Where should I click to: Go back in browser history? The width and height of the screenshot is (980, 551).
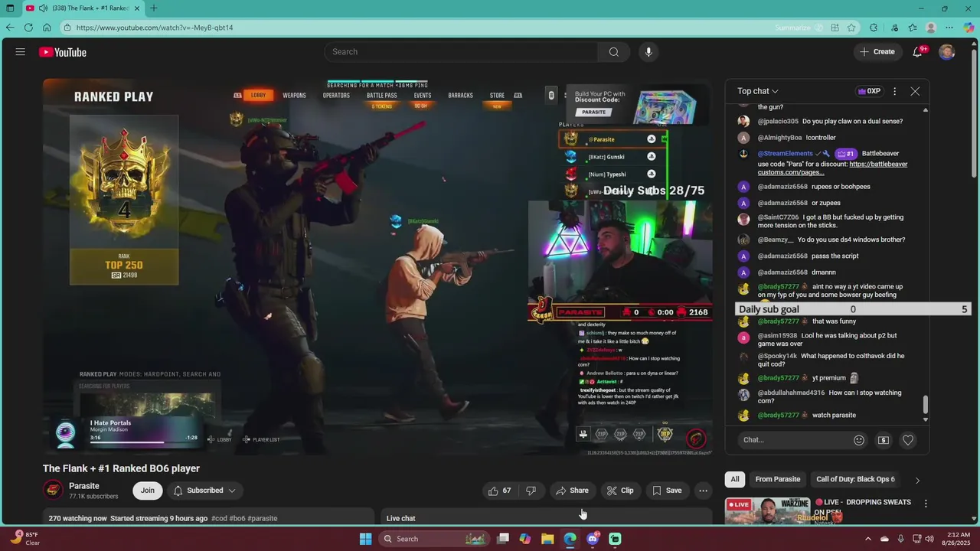coord(10,28)
